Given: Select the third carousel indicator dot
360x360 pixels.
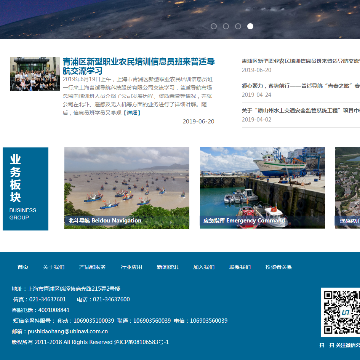Looking at the screenshot, I should (x=238, y=26).
